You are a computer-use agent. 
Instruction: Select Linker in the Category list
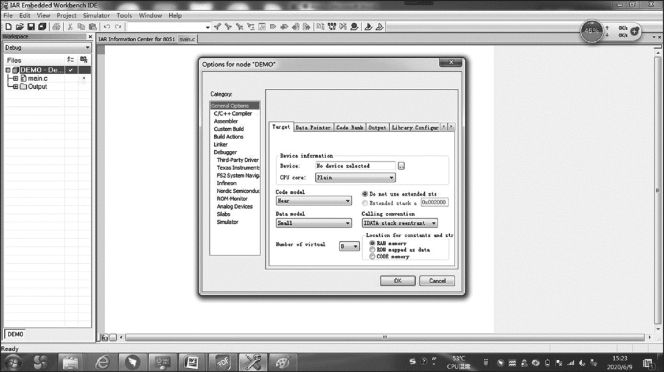click(x=221, y=144)
